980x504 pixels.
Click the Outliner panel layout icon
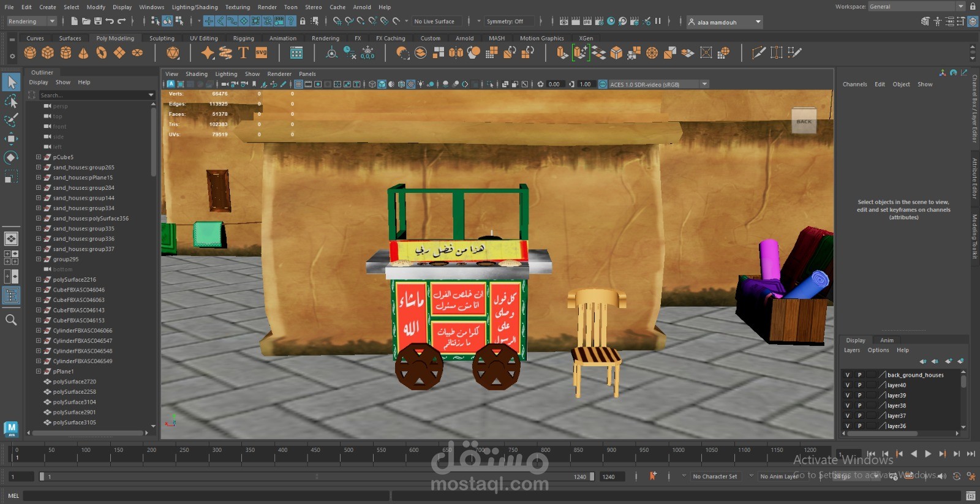[11, 296]
